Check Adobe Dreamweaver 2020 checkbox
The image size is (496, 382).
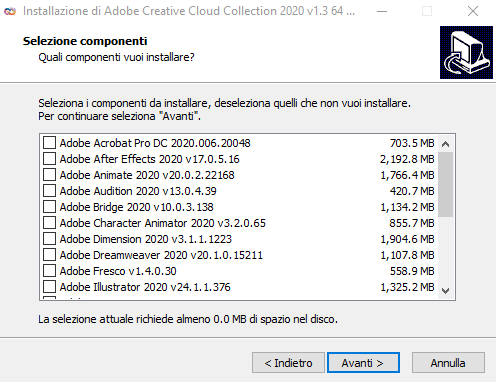pos(49,255)
